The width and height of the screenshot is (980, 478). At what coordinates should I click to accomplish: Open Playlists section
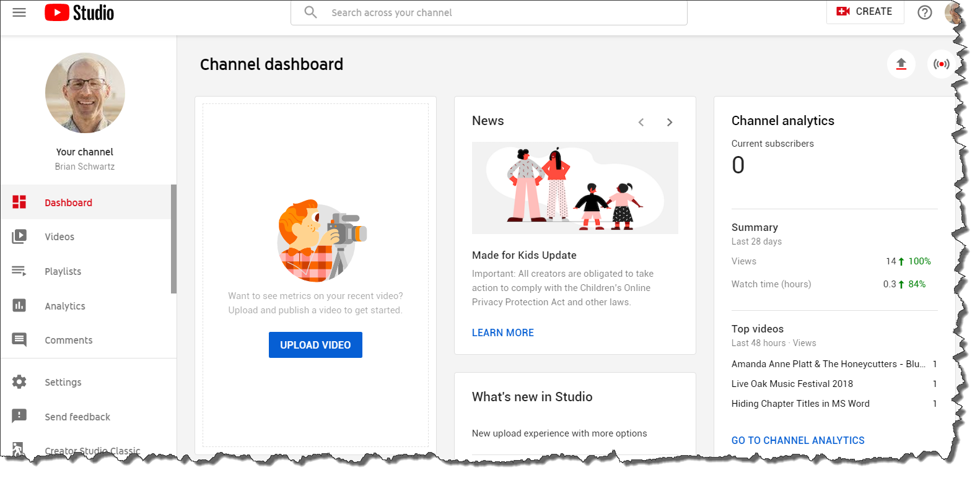pyautogui.click(x=85, y=271)
